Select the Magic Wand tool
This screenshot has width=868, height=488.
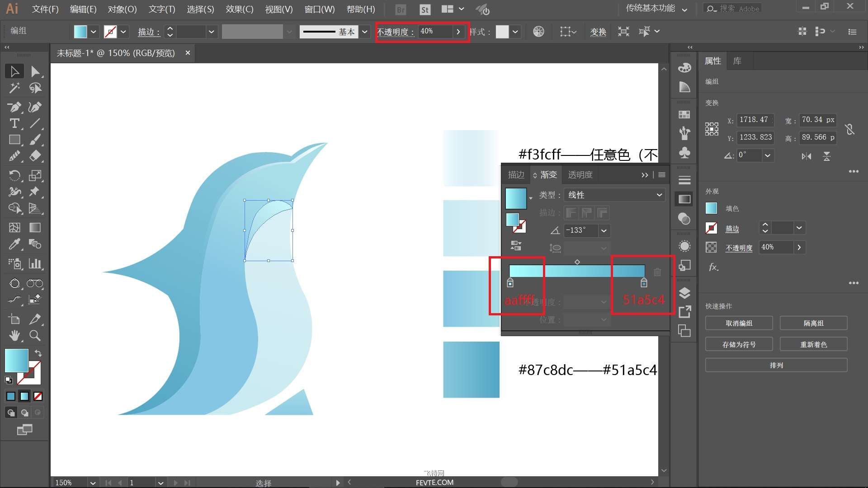(14, 88)
